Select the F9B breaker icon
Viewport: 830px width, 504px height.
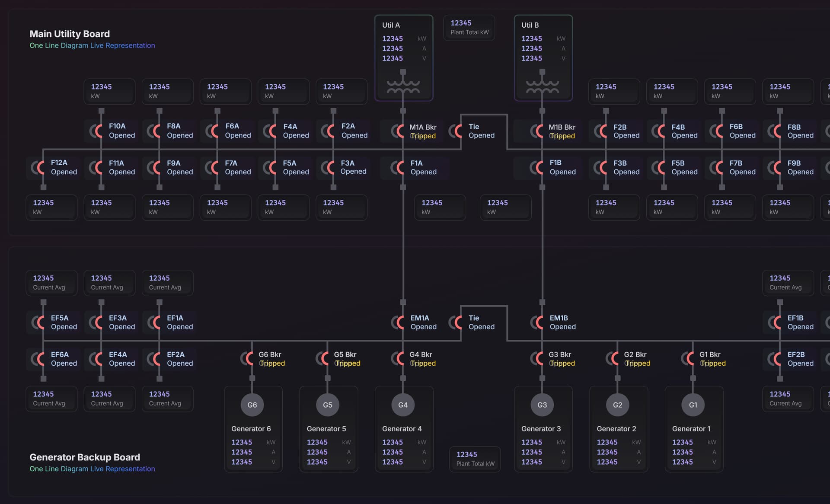click(774, 168)
